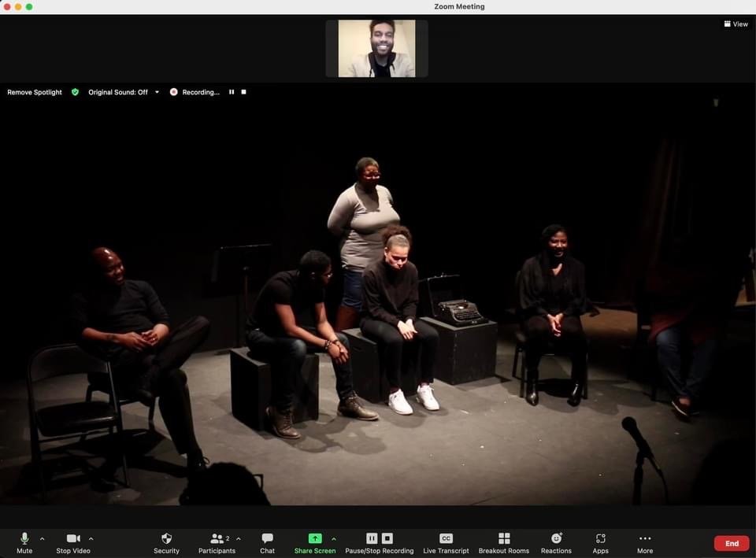
Task: Stop Video camera
Action: pyautogui.click(x=73, y=542)
